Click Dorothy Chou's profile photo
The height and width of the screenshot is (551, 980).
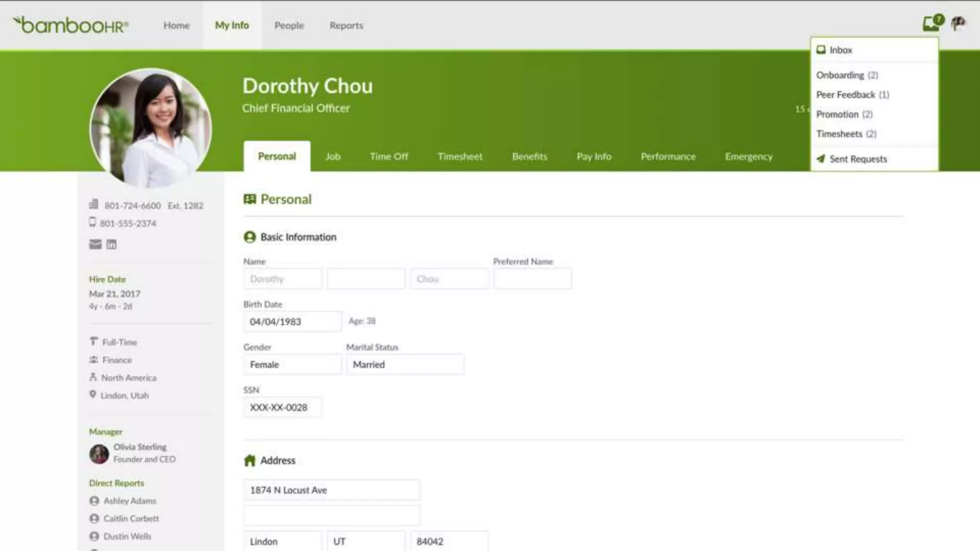click(151, 128)
